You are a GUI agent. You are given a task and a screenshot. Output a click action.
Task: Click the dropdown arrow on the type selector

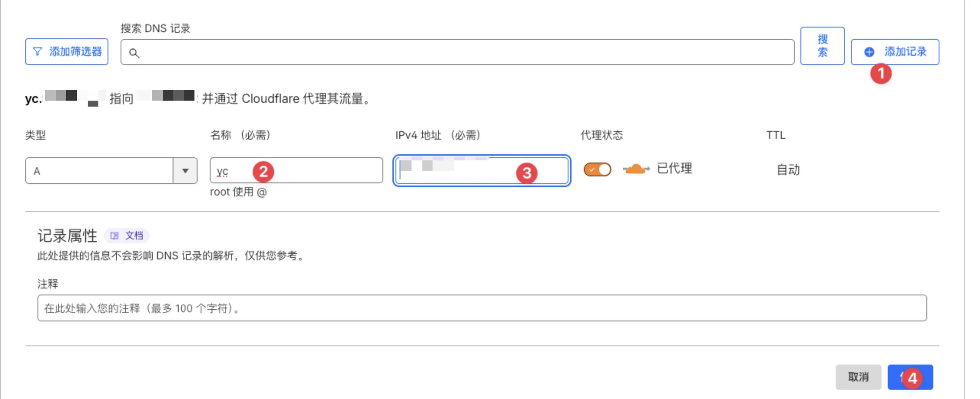click(x=185, y=171)
